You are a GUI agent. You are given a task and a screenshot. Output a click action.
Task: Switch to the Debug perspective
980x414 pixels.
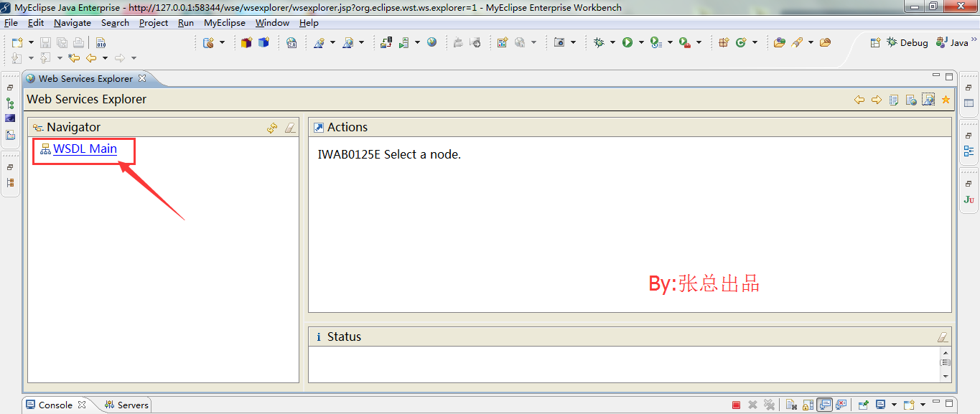pyautogui.click(x=907, y=43)
